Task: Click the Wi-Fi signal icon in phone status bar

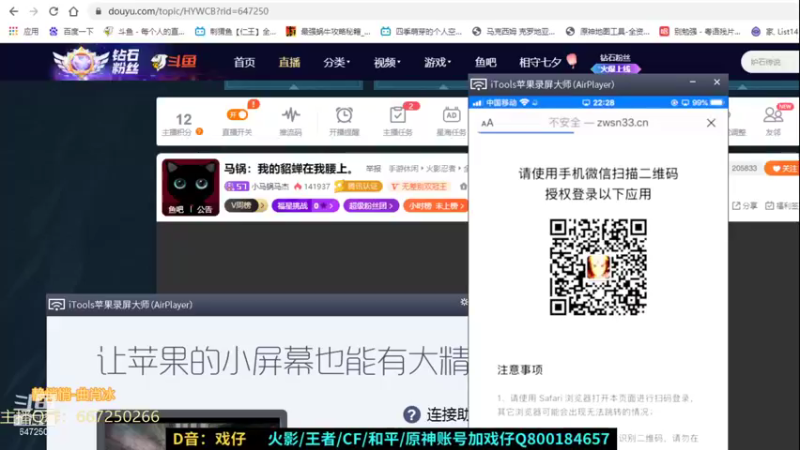Action: pos(524,103)
